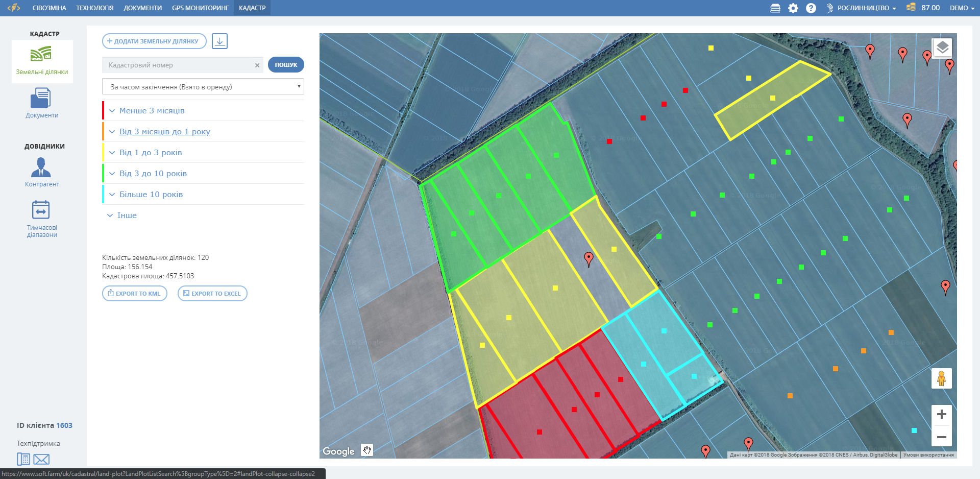Screen dimensions: 980x479
Task: Open the map layers switcher
Action: (942, 48)
